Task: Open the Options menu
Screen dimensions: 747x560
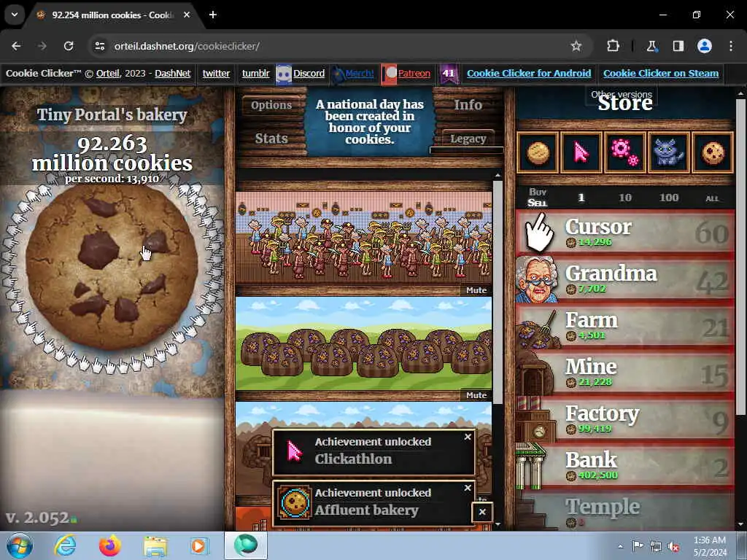Action: [x=271, y=105]
